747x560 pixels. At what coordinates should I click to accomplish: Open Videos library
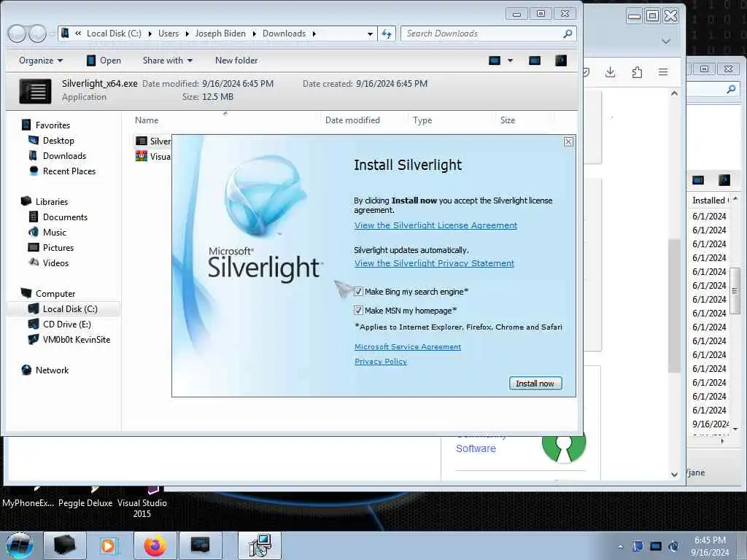[x=55, y=262]
